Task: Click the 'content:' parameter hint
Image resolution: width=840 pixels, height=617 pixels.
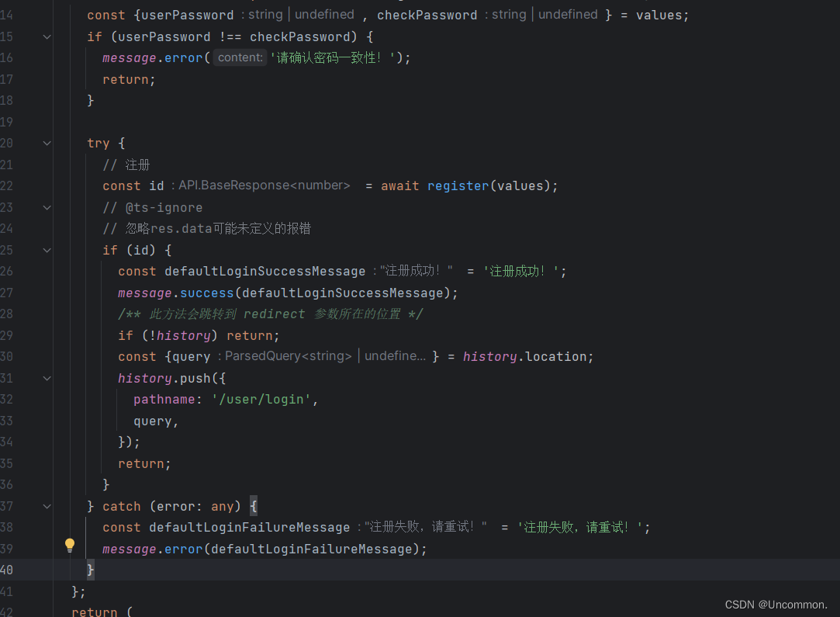Action: 240,57
